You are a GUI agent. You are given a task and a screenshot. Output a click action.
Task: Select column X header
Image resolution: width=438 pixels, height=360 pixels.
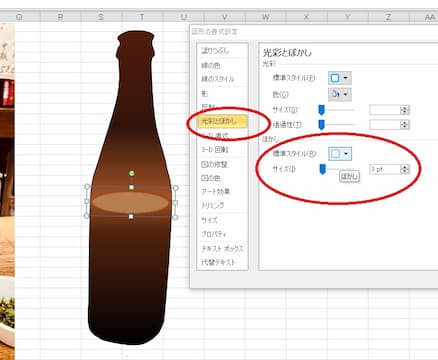coord(306,17)
